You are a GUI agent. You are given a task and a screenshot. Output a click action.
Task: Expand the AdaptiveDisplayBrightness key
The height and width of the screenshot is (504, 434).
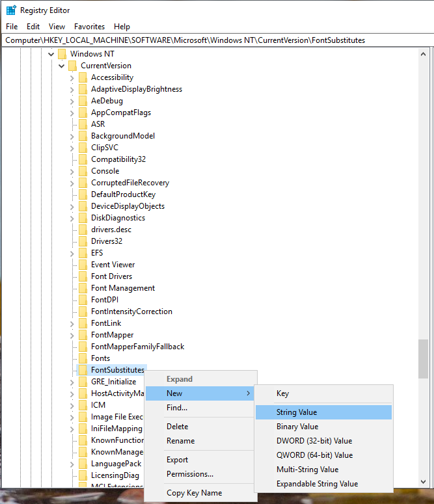72,90
